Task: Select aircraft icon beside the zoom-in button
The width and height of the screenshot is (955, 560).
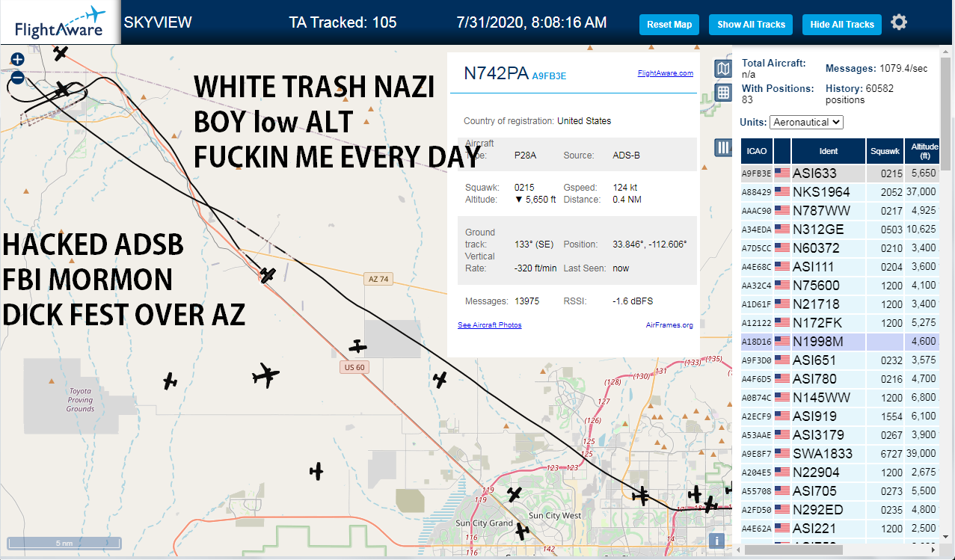Action: [x=61, y=53]
